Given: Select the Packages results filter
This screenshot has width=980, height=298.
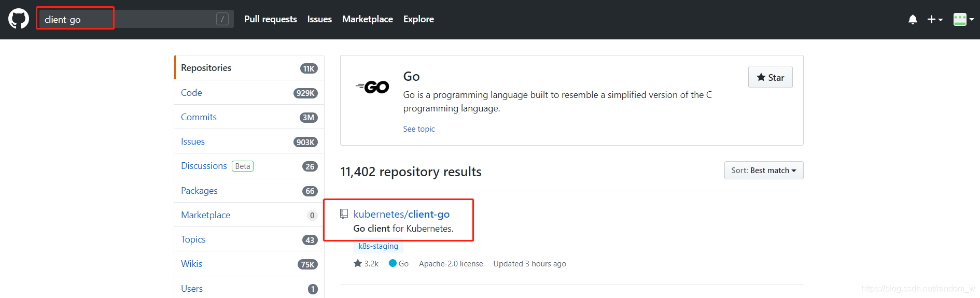Looking at the screenshot, I should [249, 191].
